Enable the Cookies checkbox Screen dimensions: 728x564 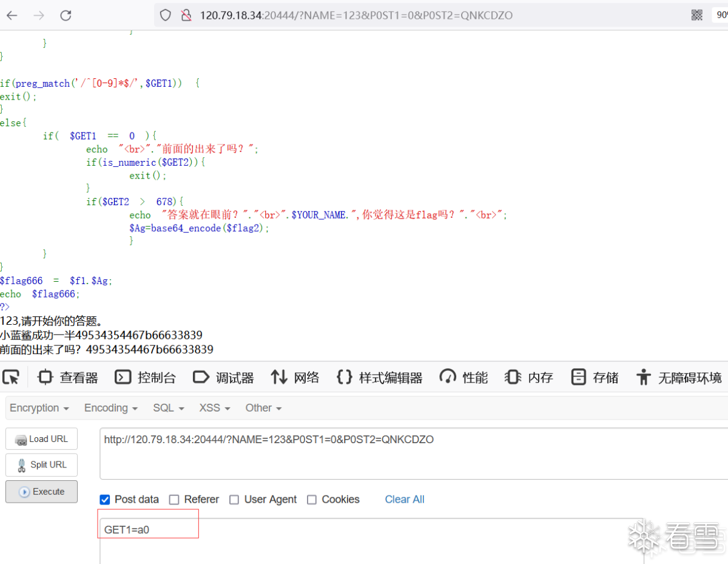tap(312, 500)
